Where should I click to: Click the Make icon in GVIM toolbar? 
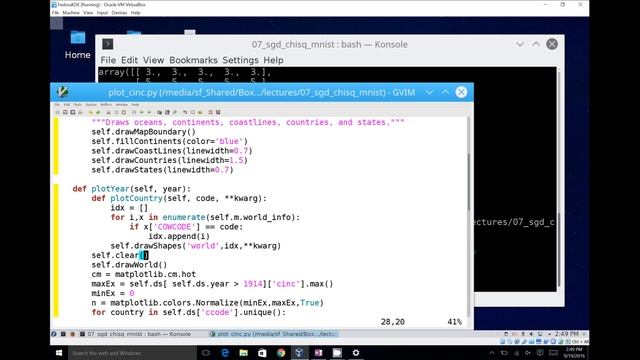185,112
